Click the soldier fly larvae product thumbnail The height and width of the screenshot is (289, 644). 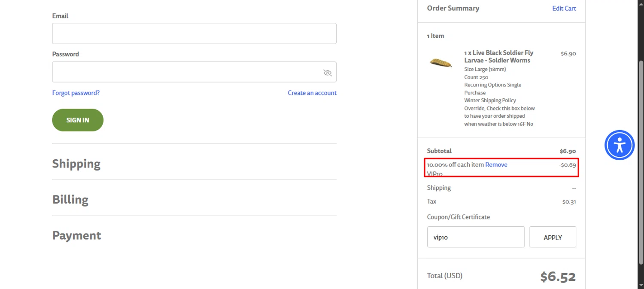click(441, 63)
